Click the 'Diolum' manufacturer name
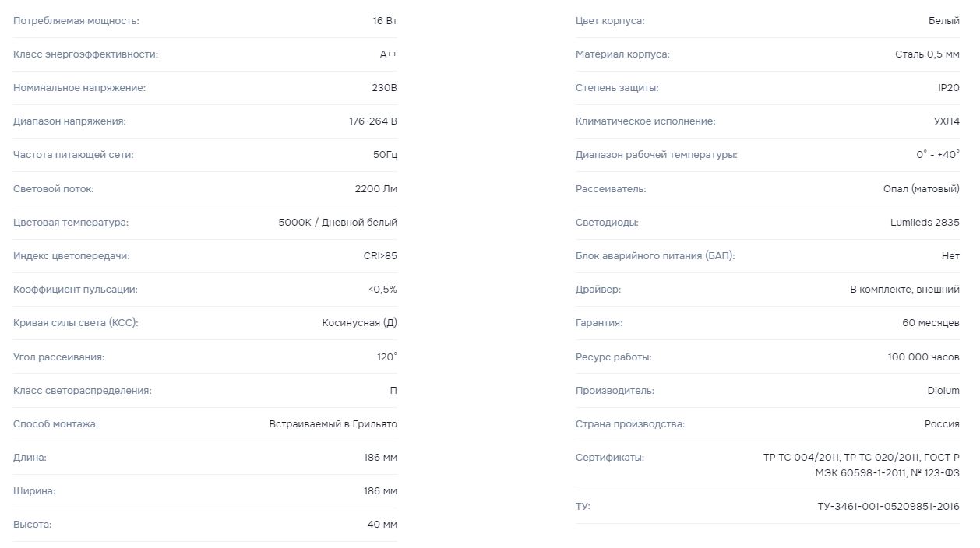 click(x=943, y=391)
